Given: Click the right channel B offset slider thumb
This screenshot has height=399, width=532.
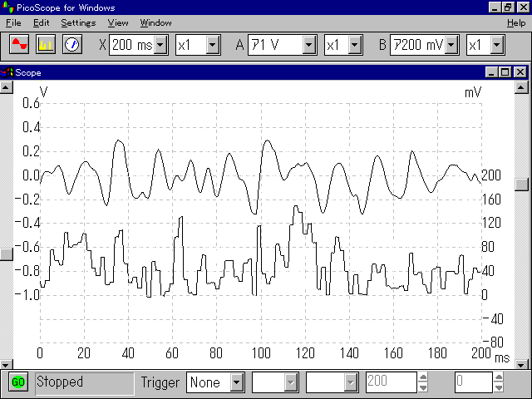Looking at the screenshot, I should pos(521,185).
